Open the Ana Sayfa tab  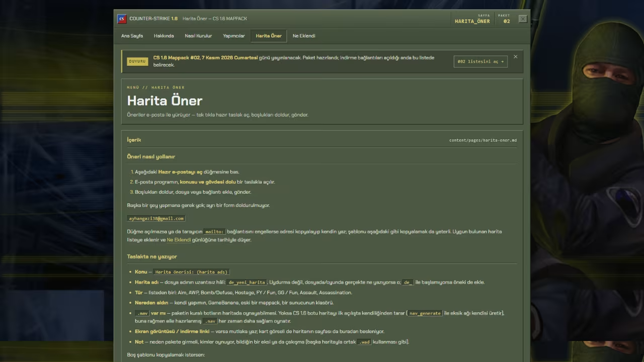132,36
